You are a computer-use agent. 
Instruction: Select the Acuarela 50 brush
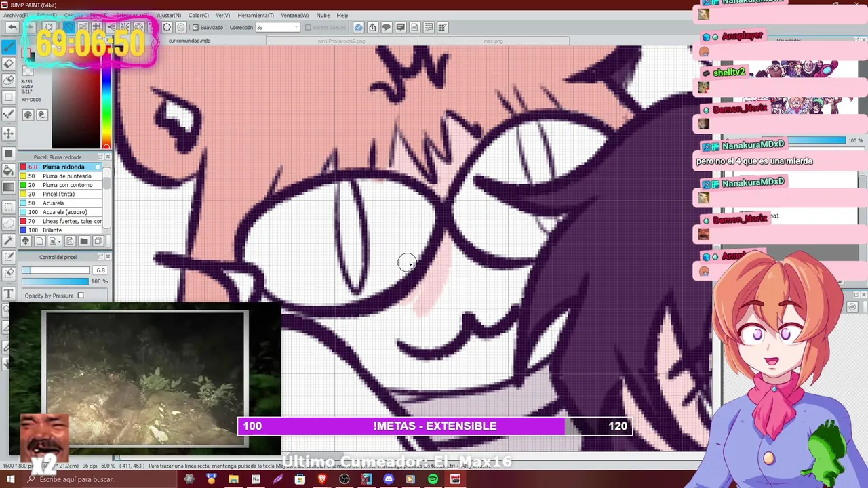61,203
